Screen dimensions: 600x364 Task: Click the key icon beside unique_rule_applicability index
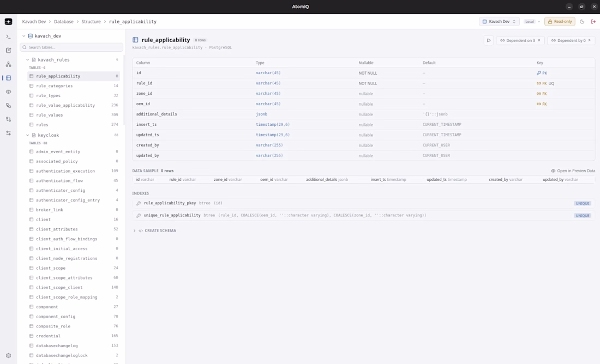point(139,216)
